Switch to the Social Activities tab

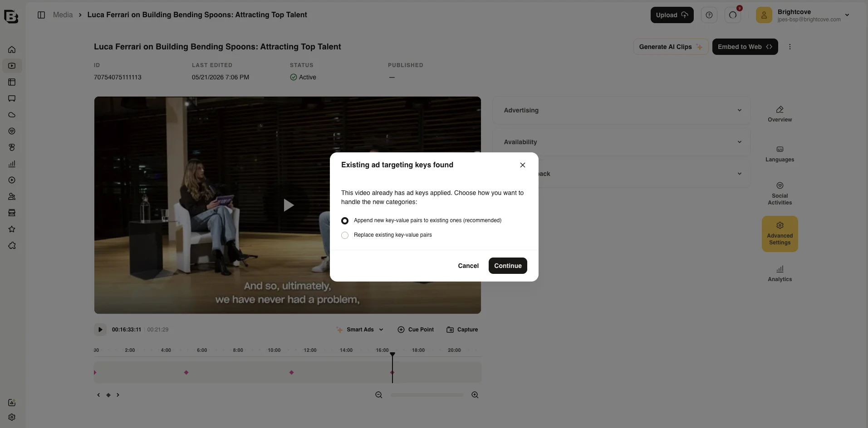[x=780, y=194]
